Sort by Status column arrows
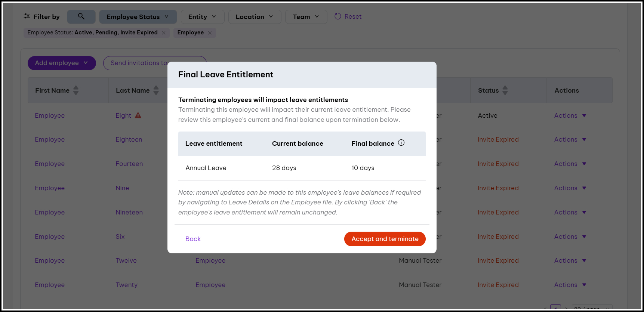This screenshot has width=644, height=312. [505, 90]
